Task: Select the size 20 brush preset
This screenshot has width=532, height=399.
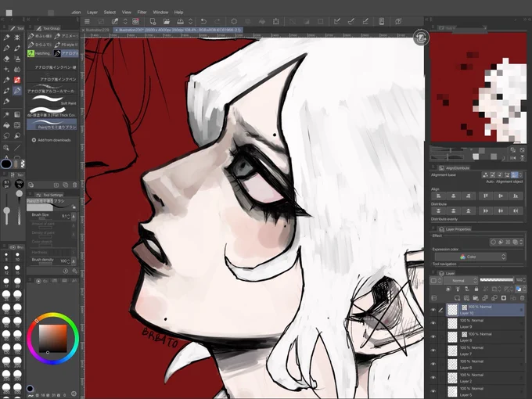Action: [17, 282]
